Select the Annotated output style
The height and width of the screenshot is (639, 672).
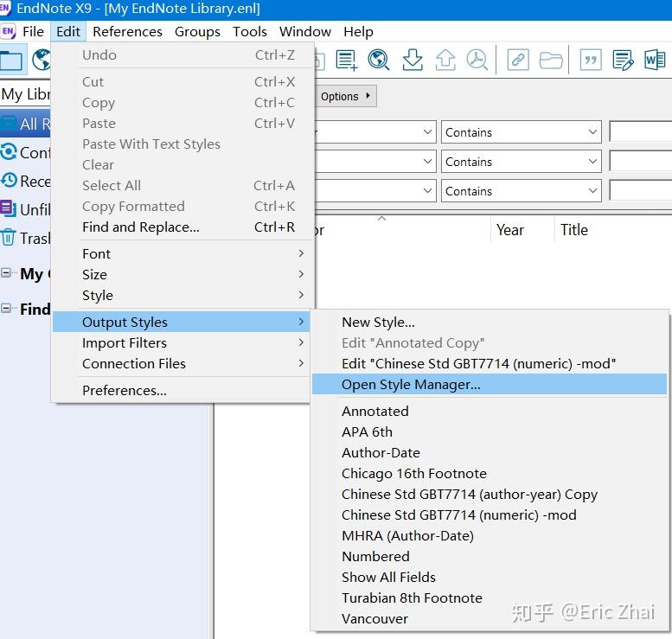click(x=490, y=411)
